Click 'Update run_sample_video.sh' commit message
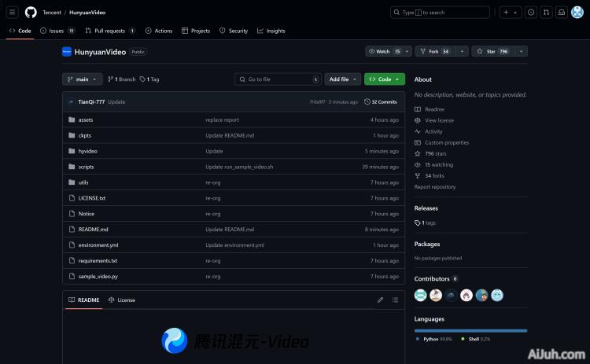Image resolution: width=590 pixels, height=364 pixels. [x=239, y=167]
